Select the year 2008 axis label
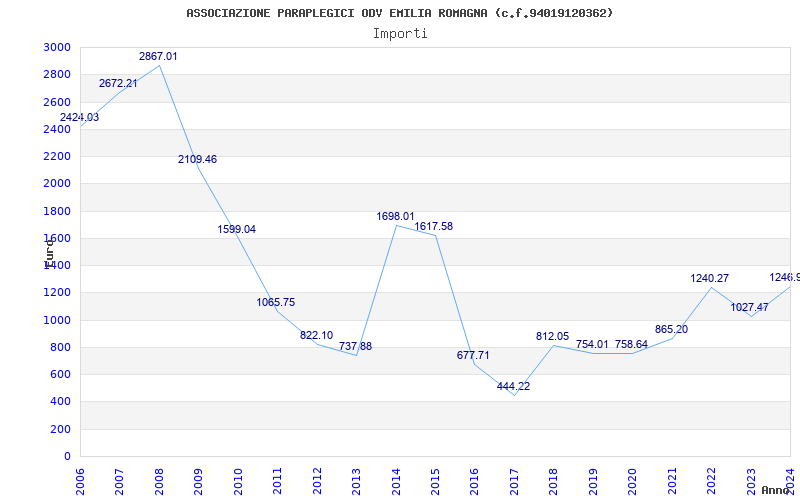800x500 pixels. pyautogui.click(x=159, y=482)
